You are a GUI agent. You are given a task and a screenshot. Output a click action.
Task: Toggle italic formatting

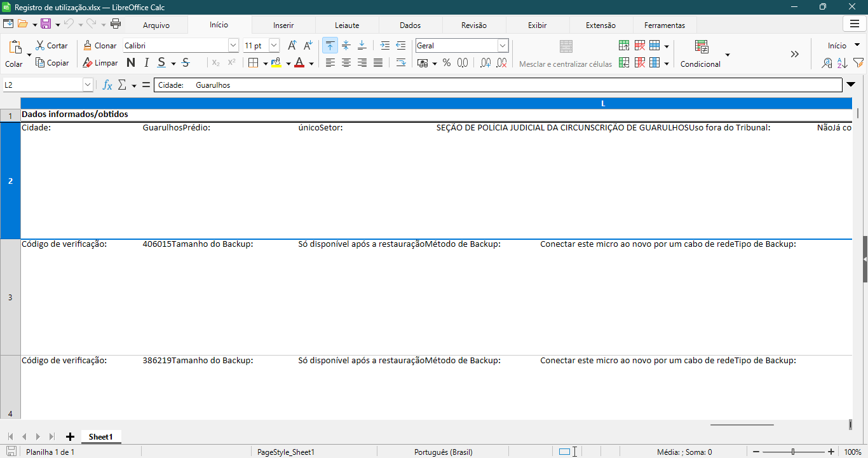tap(146, 63)
